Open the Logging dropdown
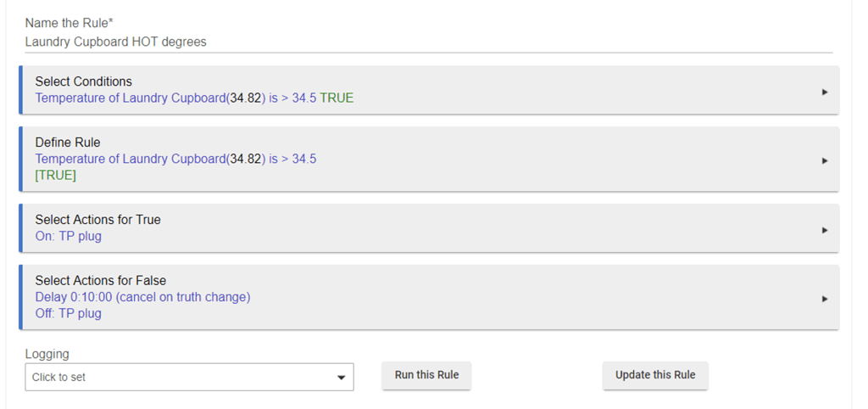 [x=189, y=377]
